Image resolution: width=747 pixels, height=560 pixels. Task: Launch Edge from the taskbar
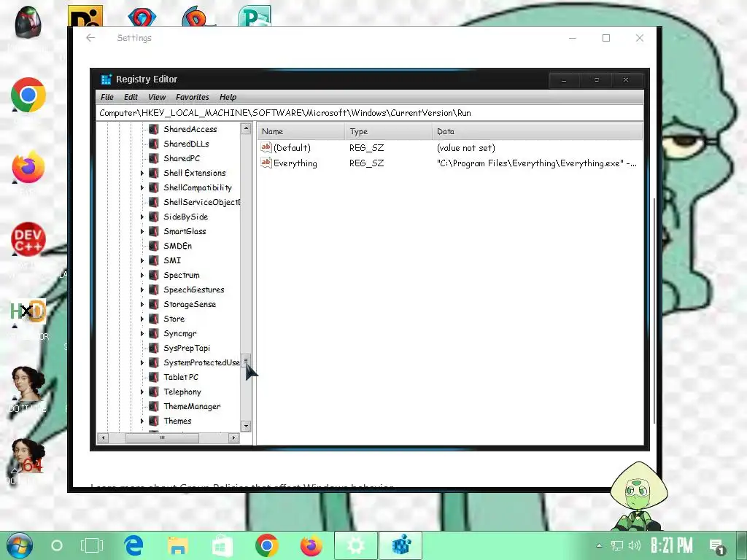(134, 545)
